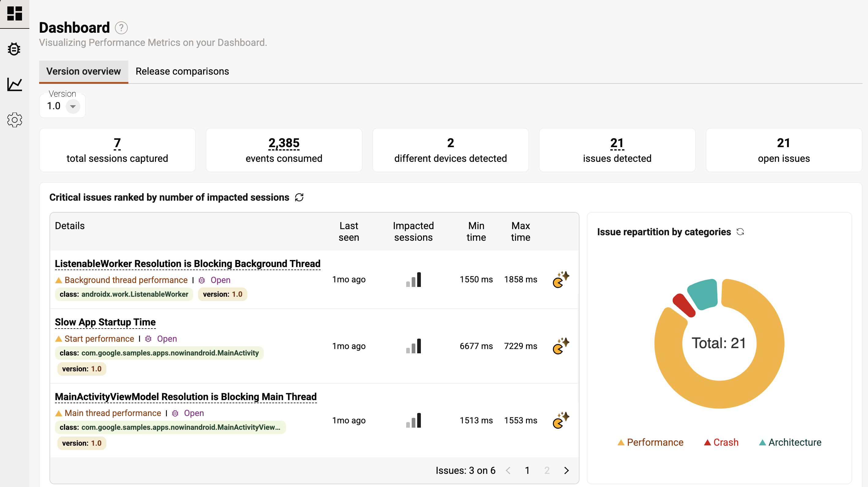Open the Dashboard sidebar icon

tap(14, 13)
